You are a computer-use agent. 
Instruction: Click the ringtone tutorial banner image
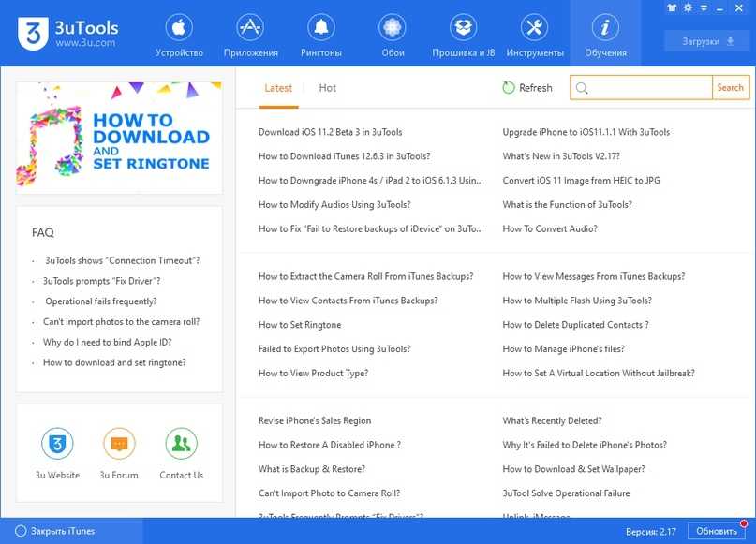pos(119,135)
